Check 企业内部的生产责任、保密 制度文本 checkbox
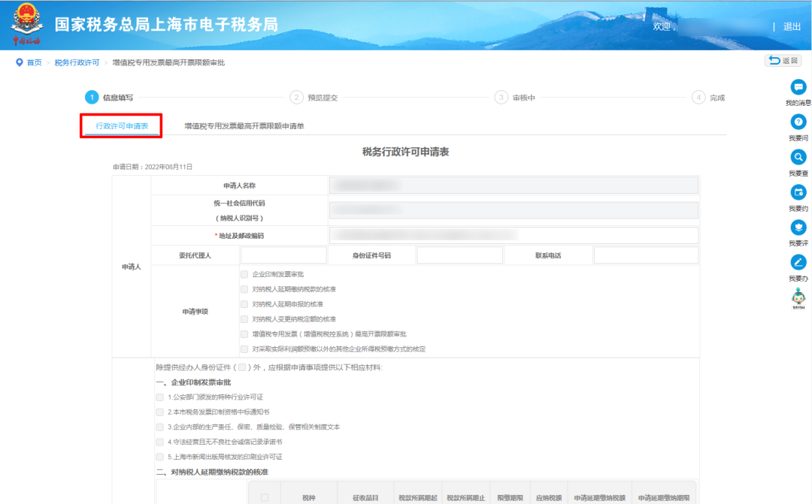The image size is (812, 504). click(160, 427)
